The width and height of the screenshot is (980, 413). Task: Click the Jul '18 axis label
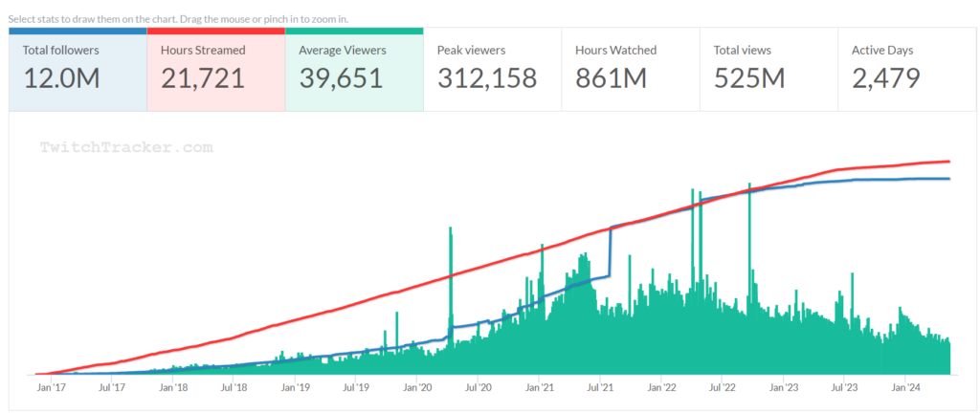(x=234, y=388)
